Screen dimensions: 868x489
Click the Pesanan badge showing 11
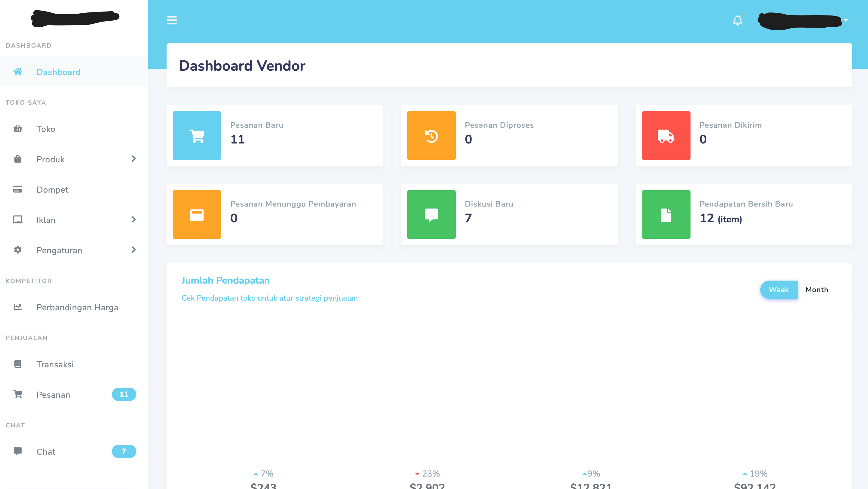124,394
